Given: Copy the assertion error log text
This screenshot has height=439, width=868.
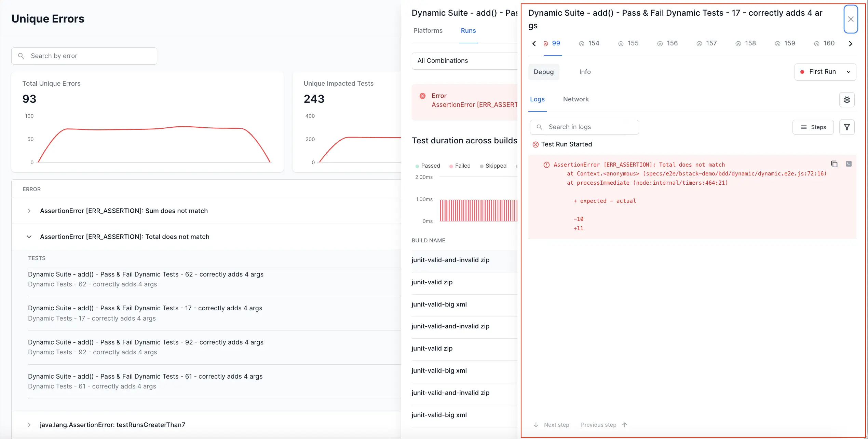Looking at the screenshot, I should click(x=834, y=164).
